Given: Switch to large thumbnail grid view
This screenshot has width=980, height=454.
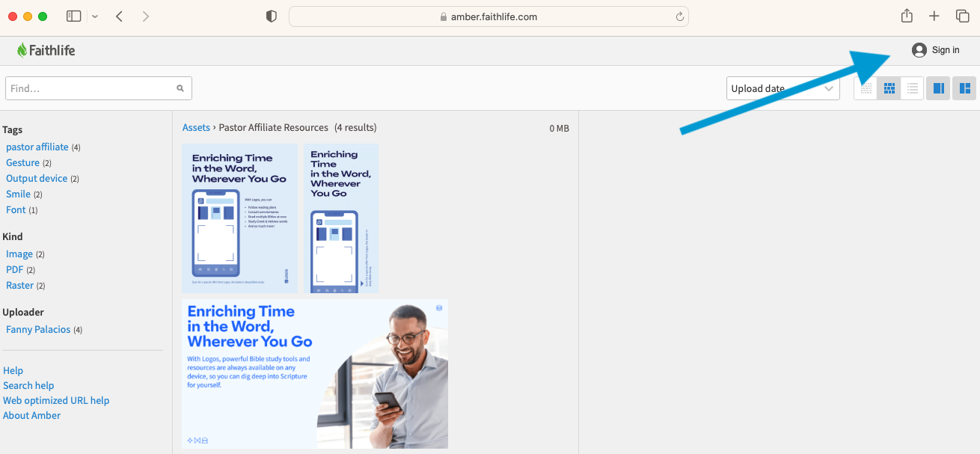Looking at the screenshot, I should (x=889, y=88).
